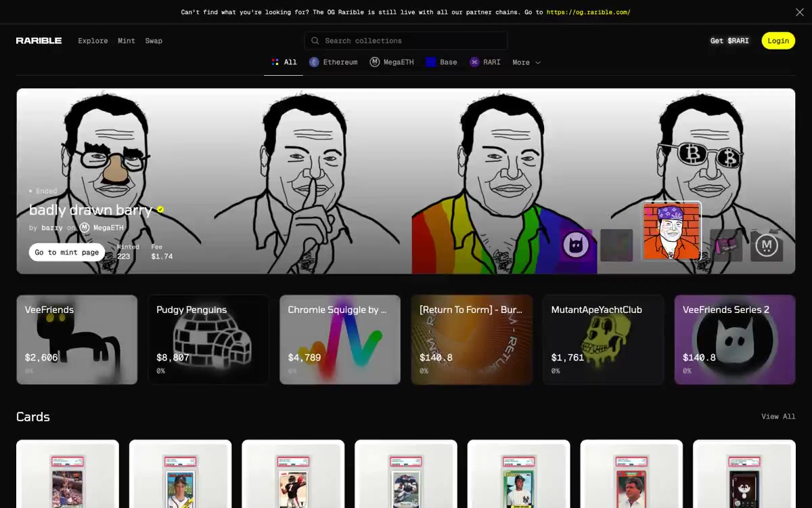Select the purple cat carousel thumbnail
The height and width of the screenshot is (508, 812).
click(x=576, y=245)
